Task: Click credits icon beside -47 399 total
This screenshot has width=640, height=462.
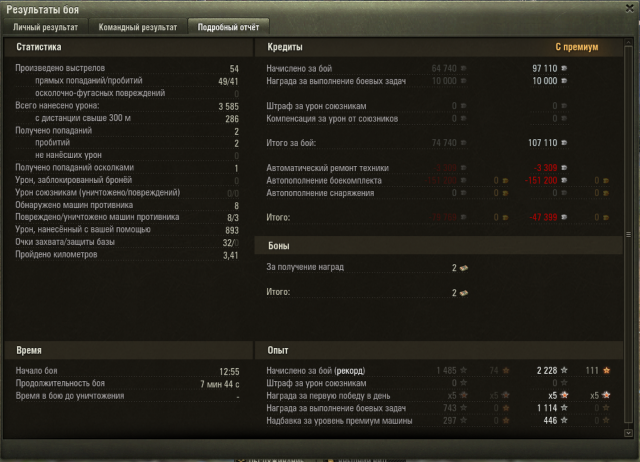Action: coord(564,217)
